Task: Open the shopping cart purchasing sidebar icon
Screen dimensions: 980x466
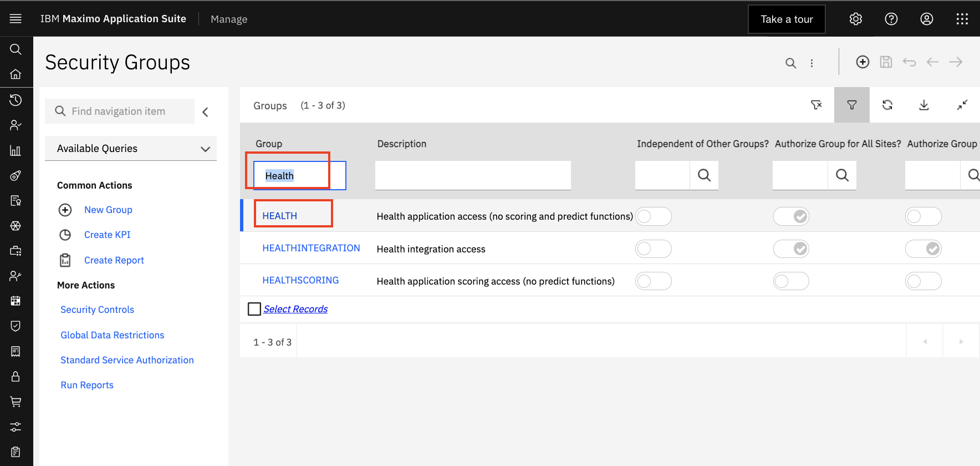Action: [x=16, y=402]
